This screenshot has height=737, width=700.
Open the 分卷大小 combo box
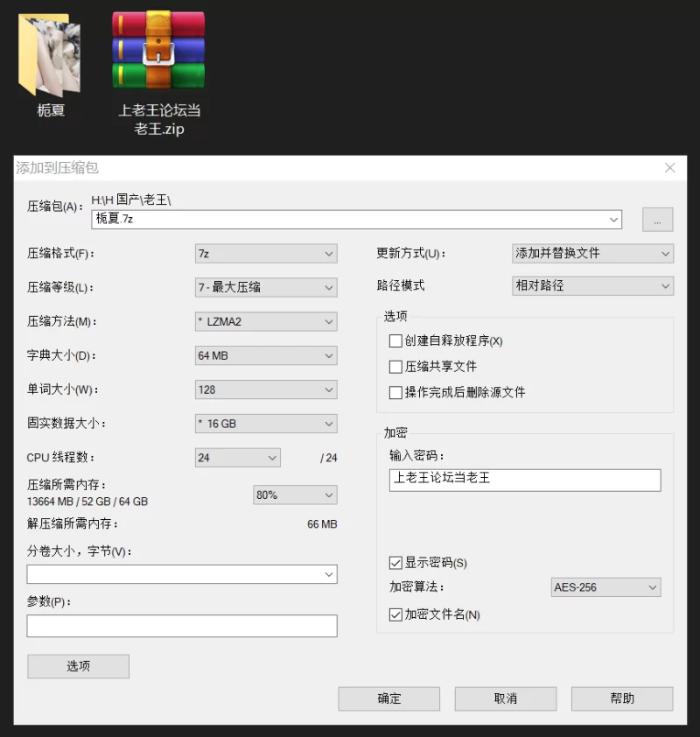click(182, 574)
